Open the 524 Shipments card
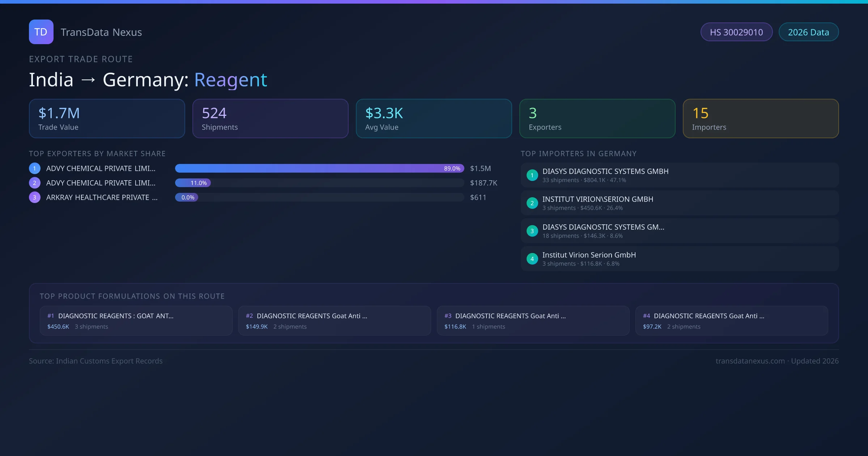Viewport: 868px width, 456px height. click(270, 118)
